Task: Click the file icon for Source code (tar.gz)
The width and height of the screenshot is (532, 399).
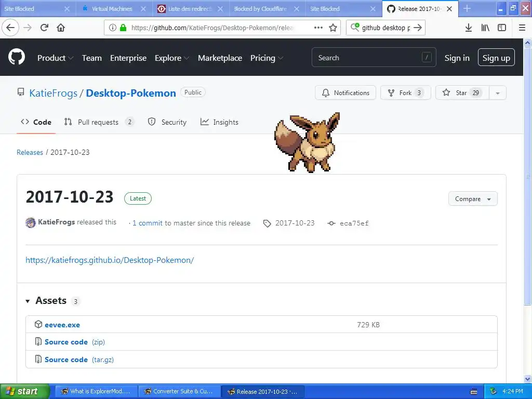Action: click(x=38, y=359)
